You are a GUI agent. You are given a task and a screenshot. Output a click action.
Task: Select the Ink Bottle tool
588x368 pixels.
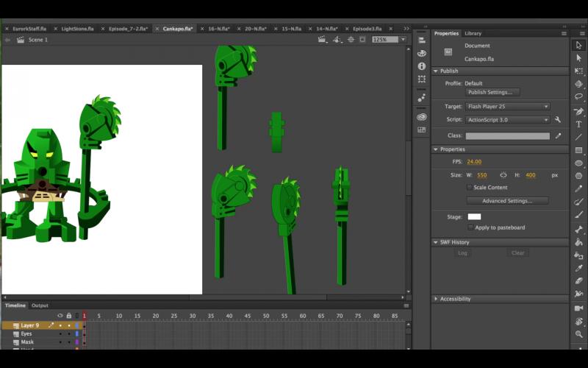point(578,255)
